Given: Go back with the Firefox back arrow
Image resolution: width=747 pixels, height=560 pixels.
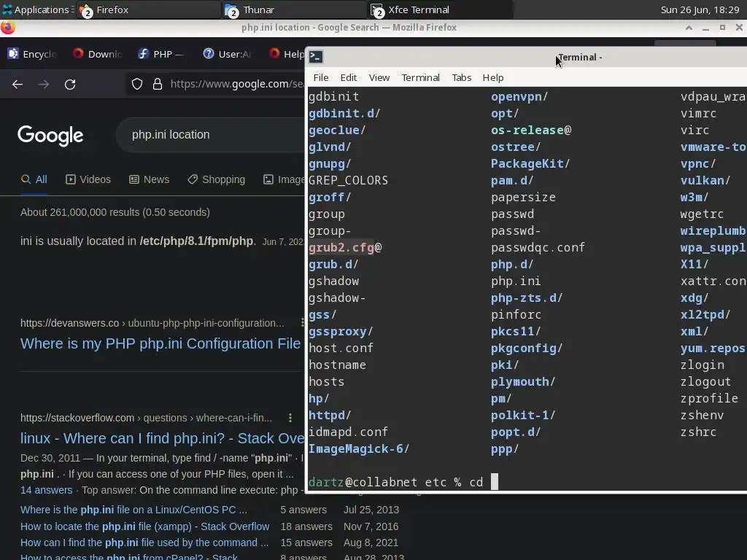Looking at the screenshot, I should pyautogui.click(x=18, y=85).
